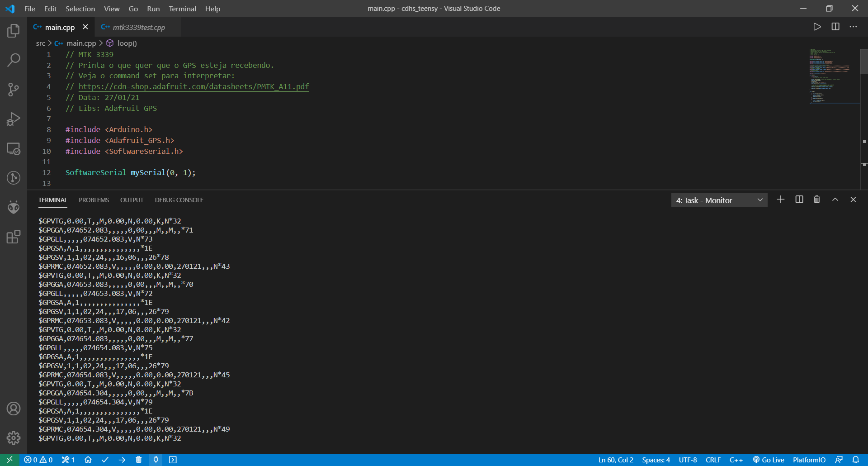Click PlatformIO label in status bar

(x=809, y=460)
